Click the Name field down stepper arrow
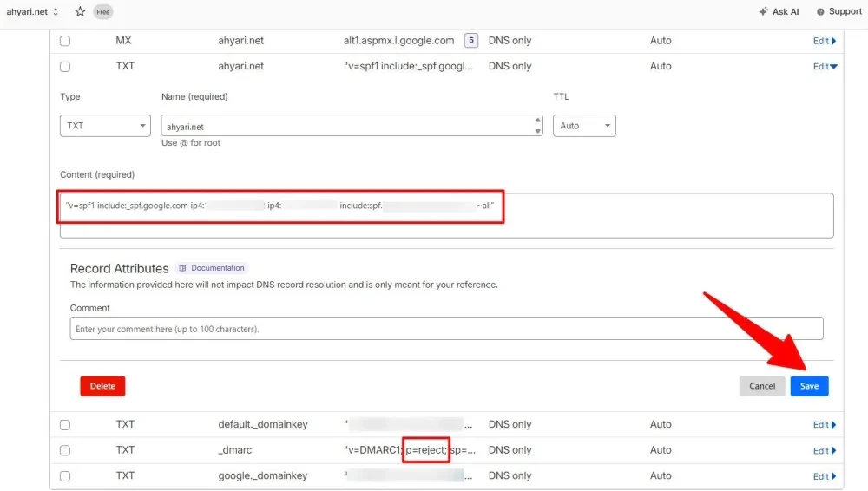 (x=537, y=131)
